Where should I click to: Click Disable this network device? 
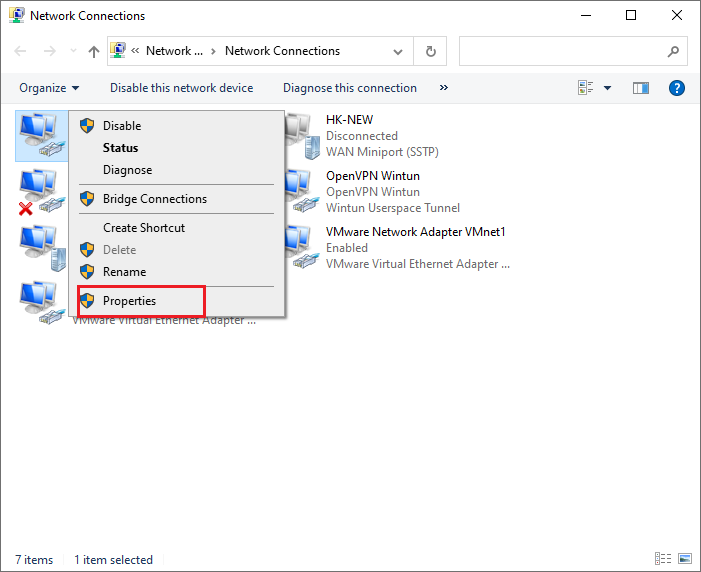point(182,88)
